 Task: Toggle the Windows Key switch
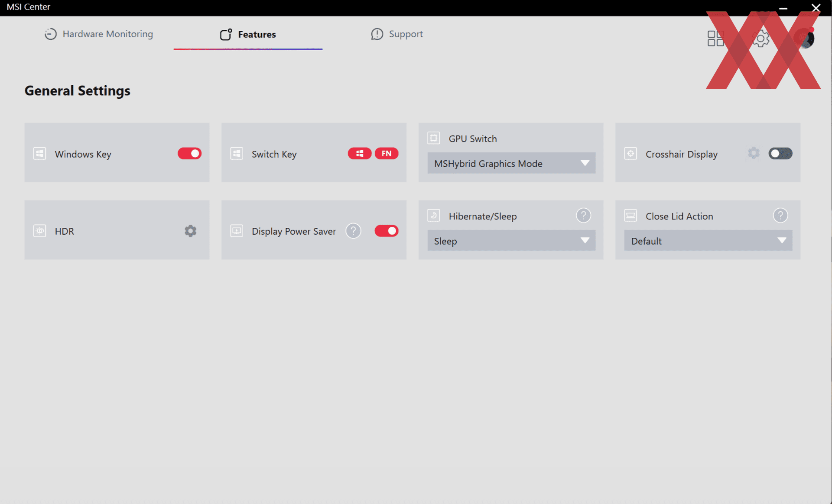189,153
